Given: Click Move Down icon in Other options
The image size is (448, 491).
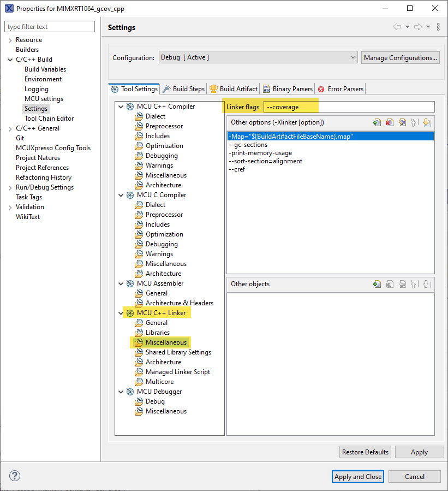Looking at the screenshot, I should (427, 123).
